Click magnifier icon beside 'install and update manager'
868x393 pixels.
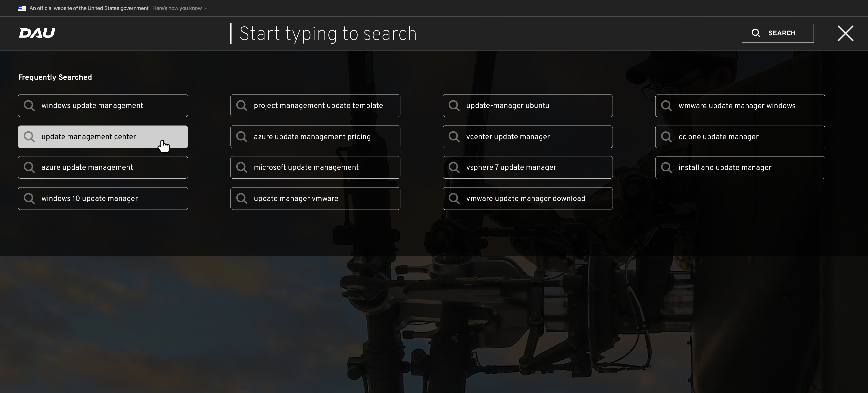(x=666, y=167)
